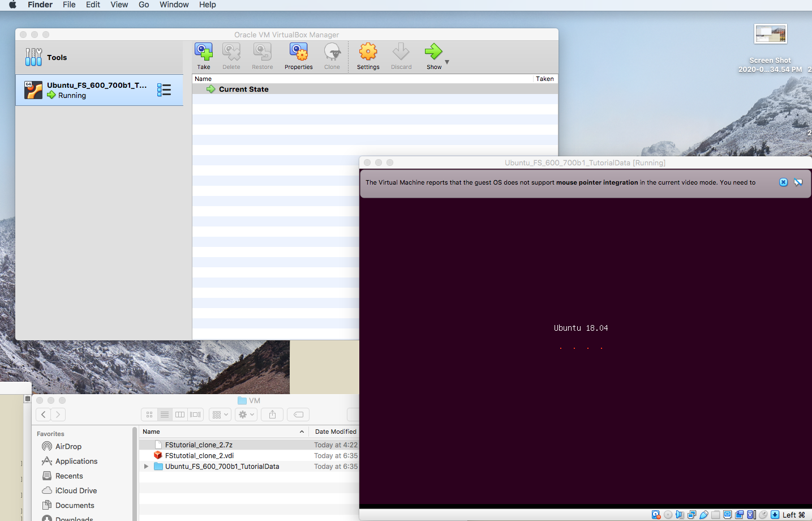
Task: Switch Finder to column view
Action: (180, 415)
